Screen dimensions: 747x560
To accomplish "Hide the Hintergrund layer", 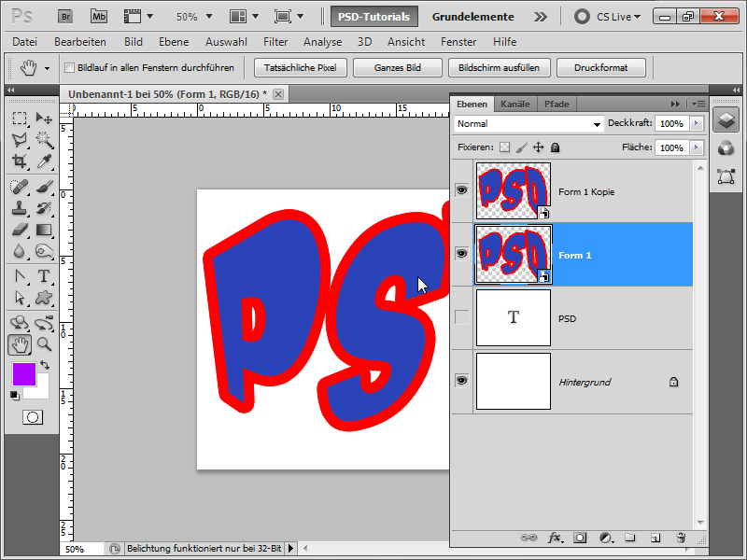I will point(461,381).
